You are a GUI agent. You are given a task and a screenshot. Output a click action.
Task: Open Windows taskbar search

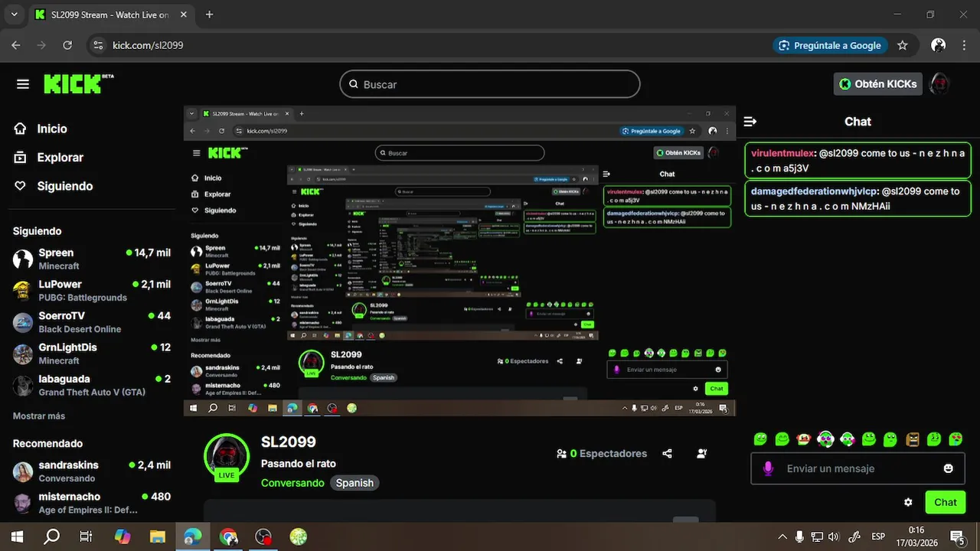coord(51,536)
